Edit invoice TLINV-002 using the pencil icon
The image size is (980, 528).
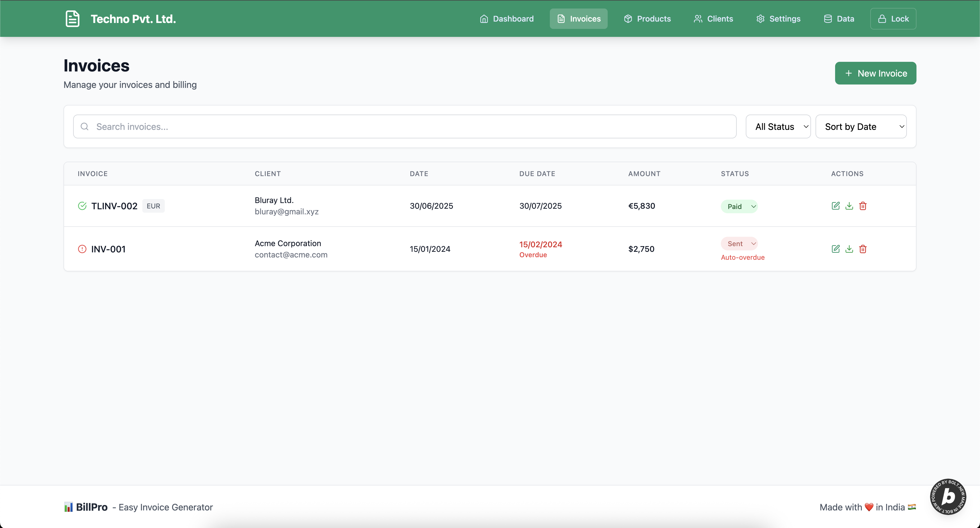point(835,206)
